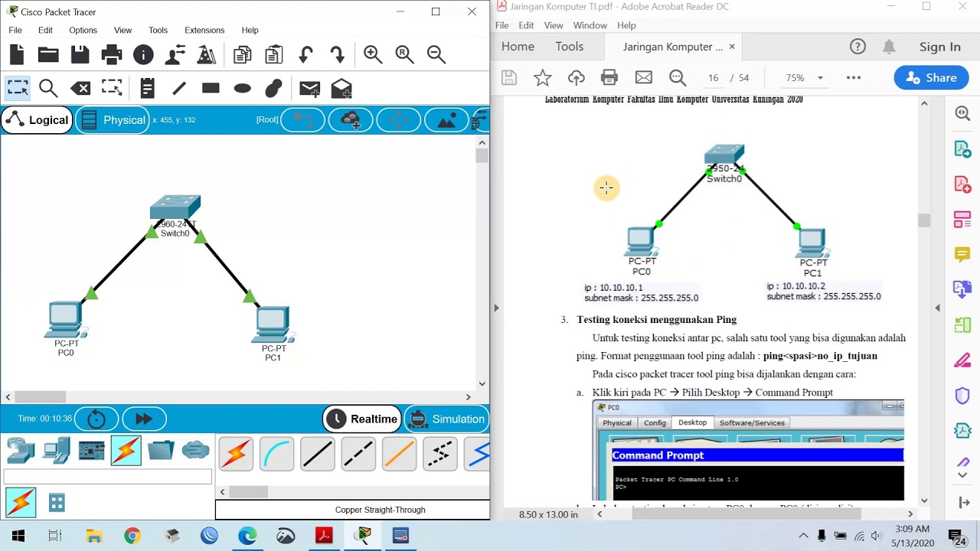Add a simple PDU envelope
The width and height of the screenshot is (980, 551).
[x=309, y=89]
